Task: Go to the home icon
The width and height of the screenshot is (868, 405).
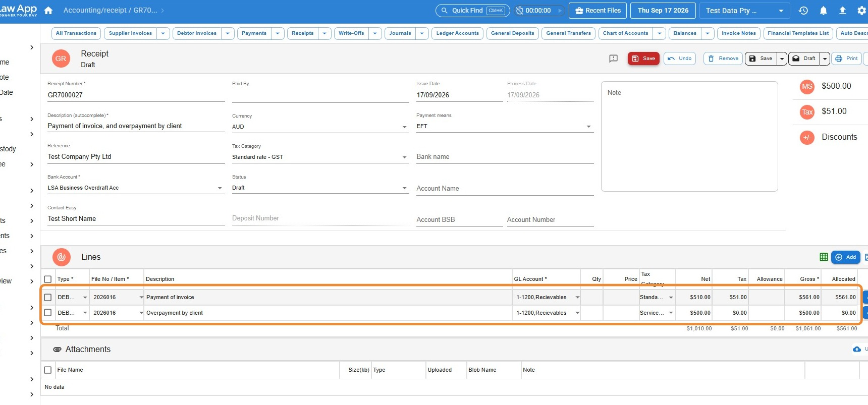Action: tap(48, 11)
